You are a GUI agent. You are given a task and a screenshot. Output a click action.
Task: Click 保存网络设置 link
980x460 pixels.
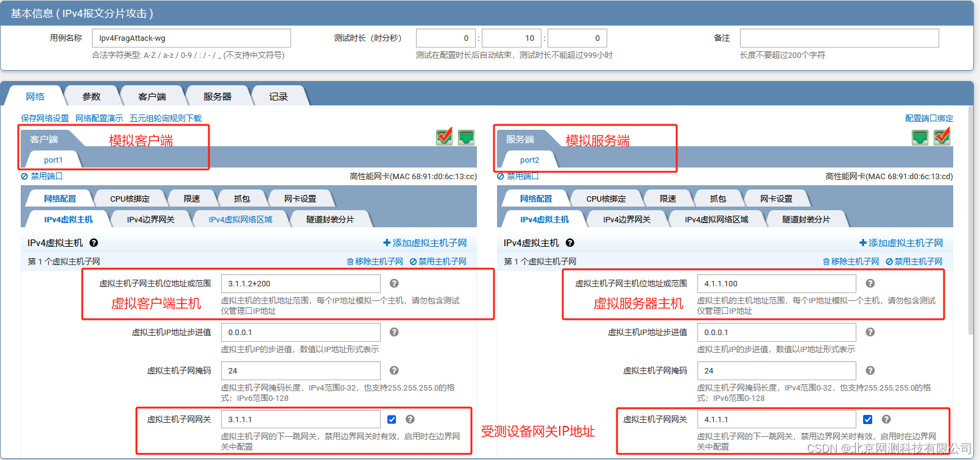[45, 118]
